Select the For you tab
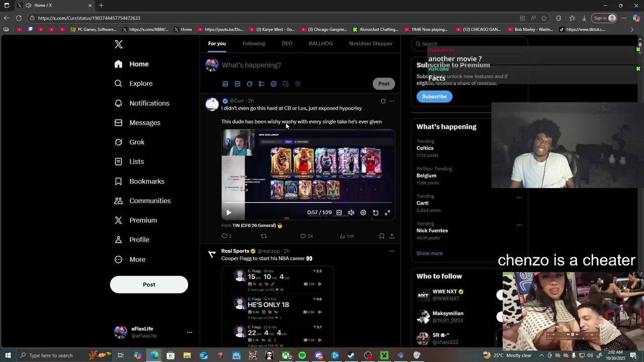 point(217,44)
